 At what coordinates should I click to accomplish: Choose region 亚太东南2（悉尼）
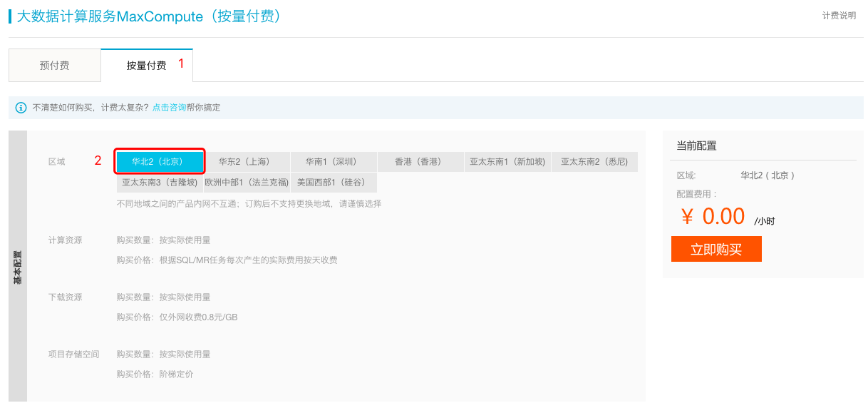(x=594, y=162)
